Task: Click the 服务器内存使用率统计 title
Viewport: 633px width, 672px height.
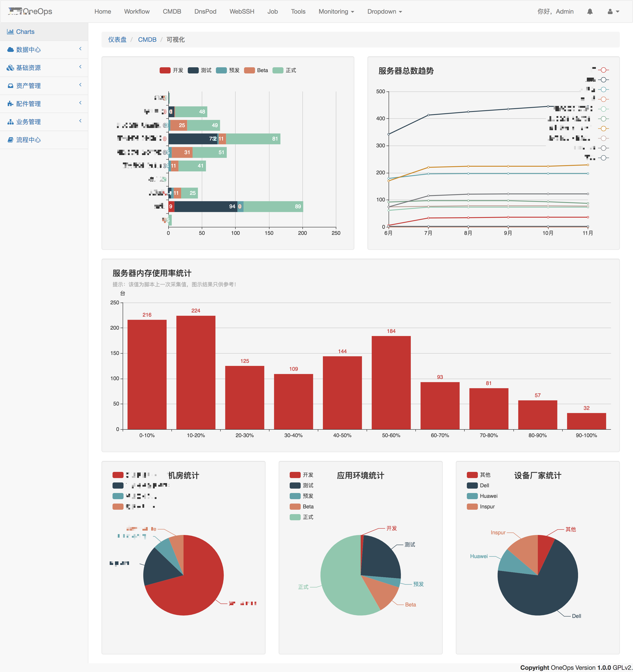Action: 152,273
